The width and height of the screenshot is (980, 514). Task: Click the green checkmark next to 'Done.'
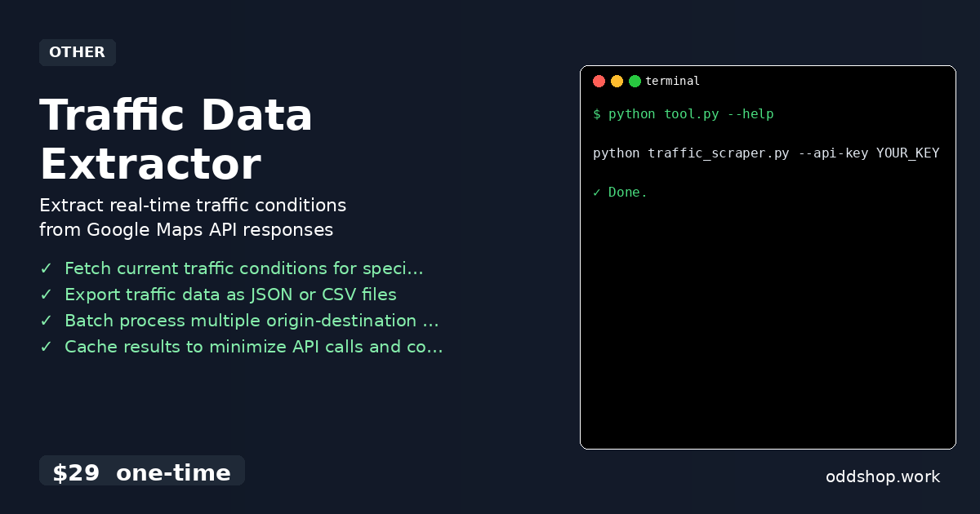tap(597, 192)
